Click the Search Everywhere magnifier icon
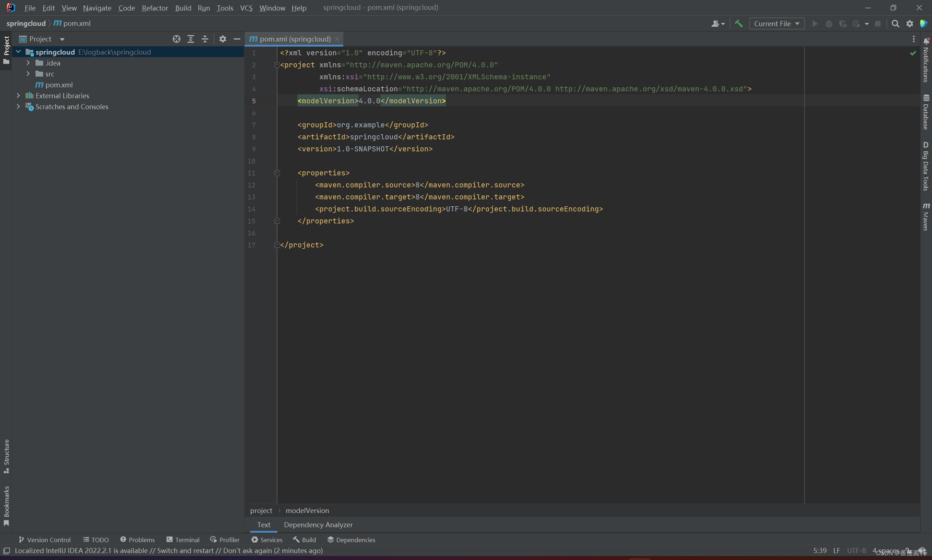 [895, 23]
